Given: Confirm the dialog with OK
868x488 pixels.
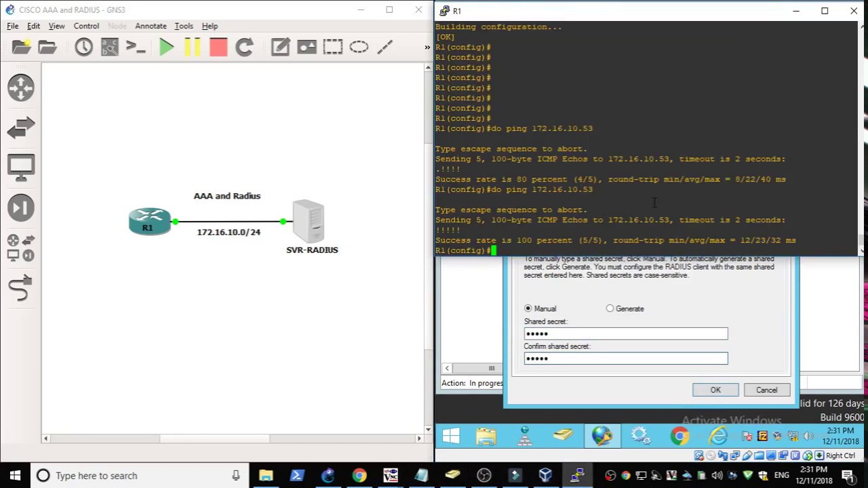Looking at the screenshot, I should tap(715, 390).
